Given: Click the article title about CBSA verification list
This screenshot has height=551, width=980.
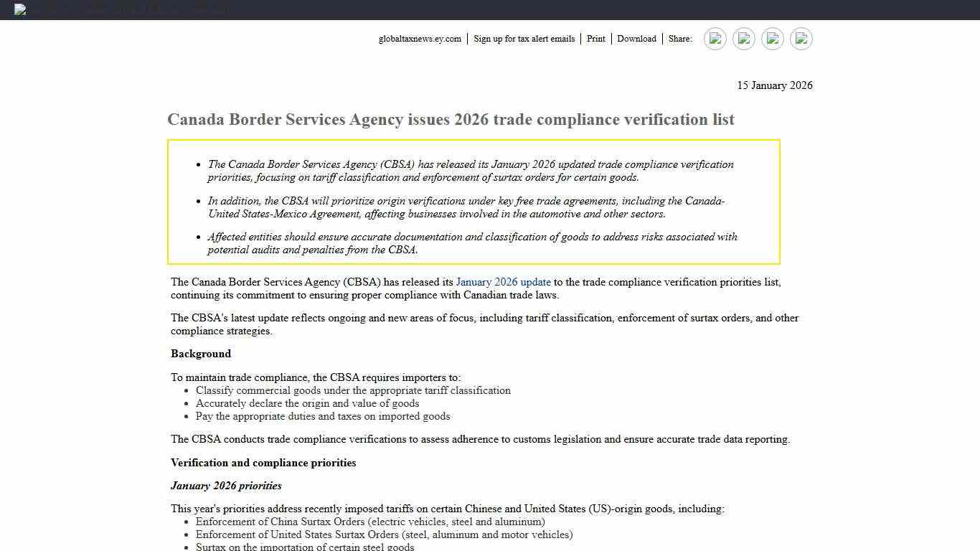Looking at the screenshot, I should [451, 119].
